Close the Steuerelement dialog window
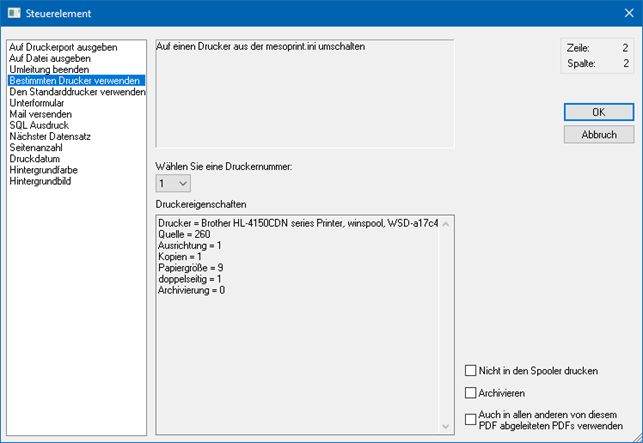This screenshot has height=443, width=643. pyautogui.click(x=620, y=14)
